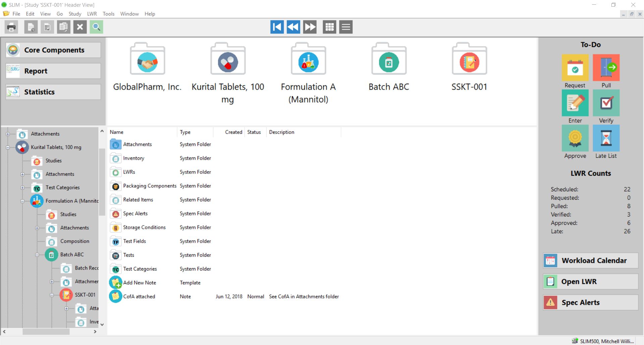This screenshot has width=644, height=345.
Task: Click the Report button
Action: click(53, 71)
